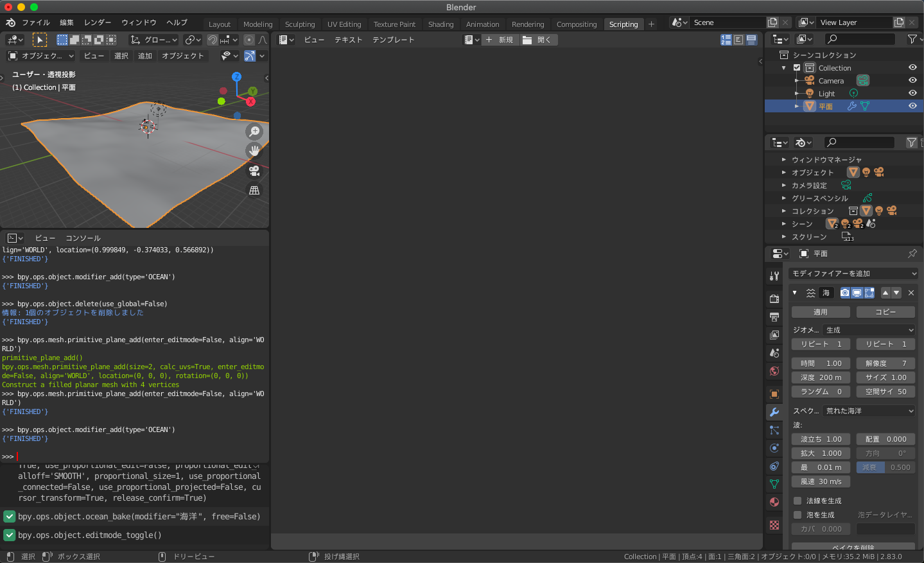Switch to Sculpting workspace tab

[300, 24]
